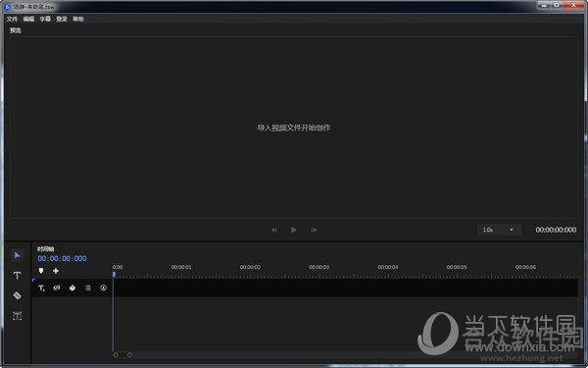
Task: Add a marker with shield icon
Action: point(41,271)
